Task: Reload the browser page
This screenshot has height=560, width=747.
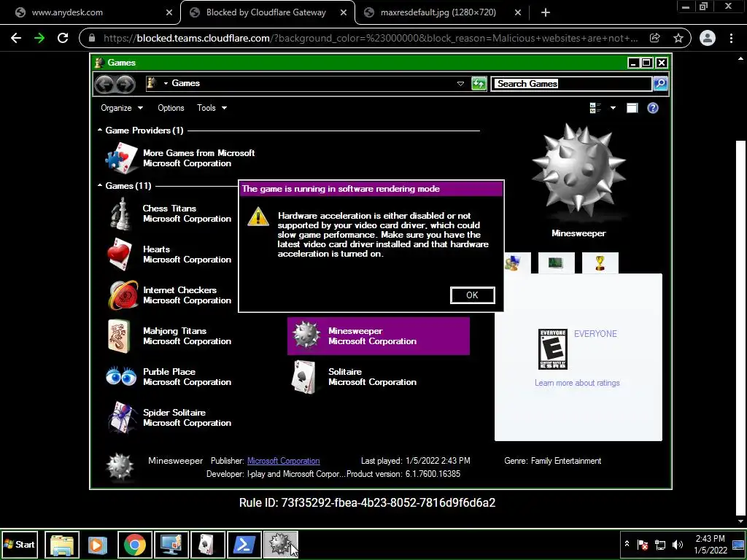Action: (x=63, y=38)
